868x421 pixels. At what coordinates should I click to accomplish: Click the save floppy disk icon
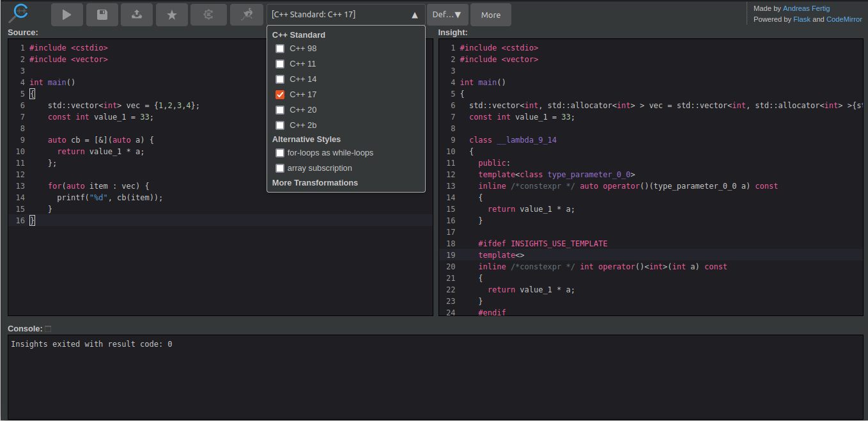(102, 15)
